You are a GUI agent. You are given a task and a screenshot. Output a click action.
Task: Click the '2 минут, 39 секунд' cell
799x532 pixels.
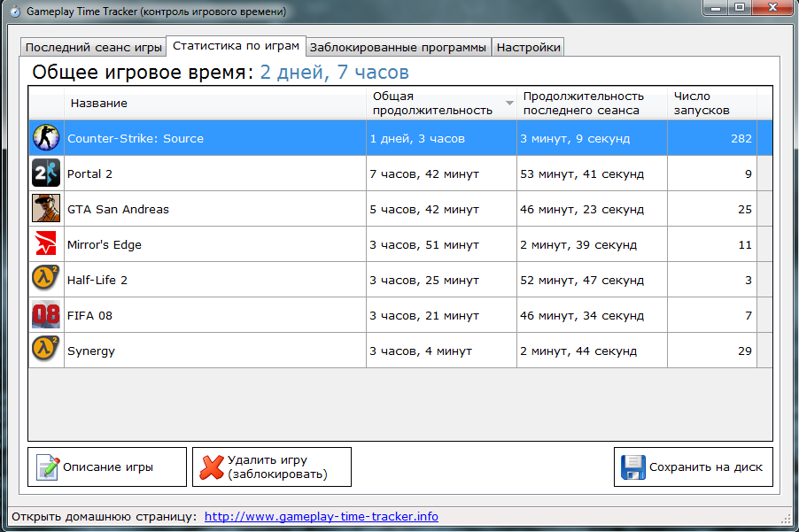pos(592,244)
